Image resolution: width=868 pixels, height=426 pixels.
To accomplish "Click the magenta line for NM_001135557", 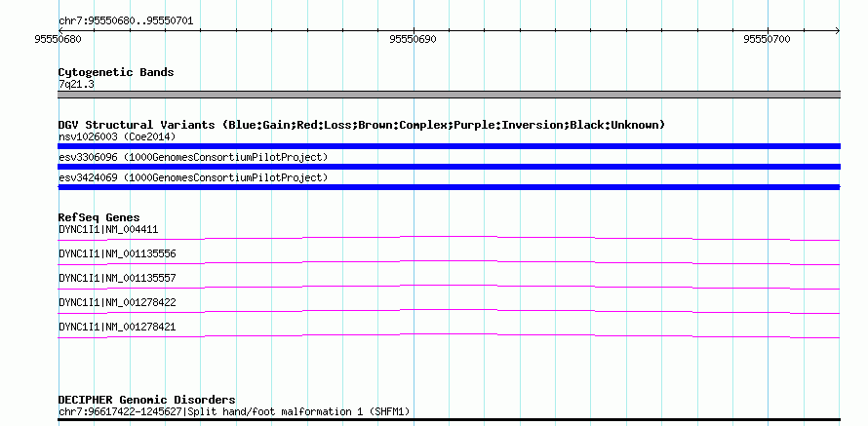I will 449,287.
